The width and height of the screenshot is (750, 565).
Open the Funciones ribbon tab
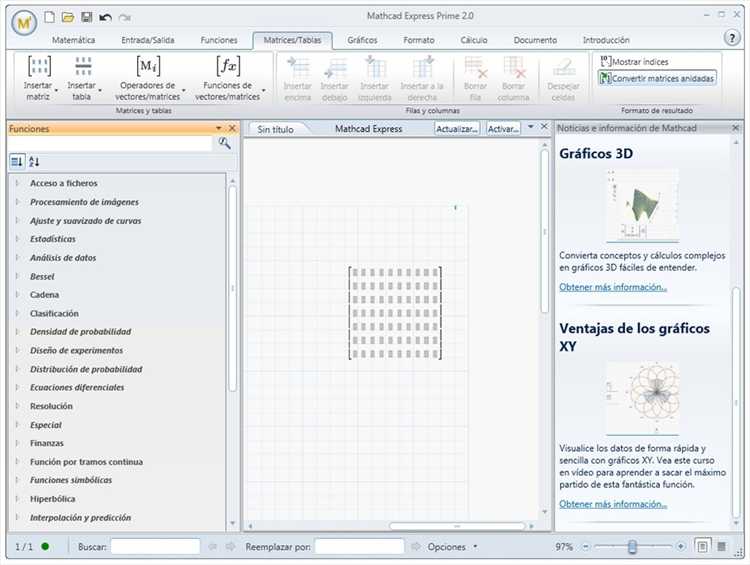[219, 40]
